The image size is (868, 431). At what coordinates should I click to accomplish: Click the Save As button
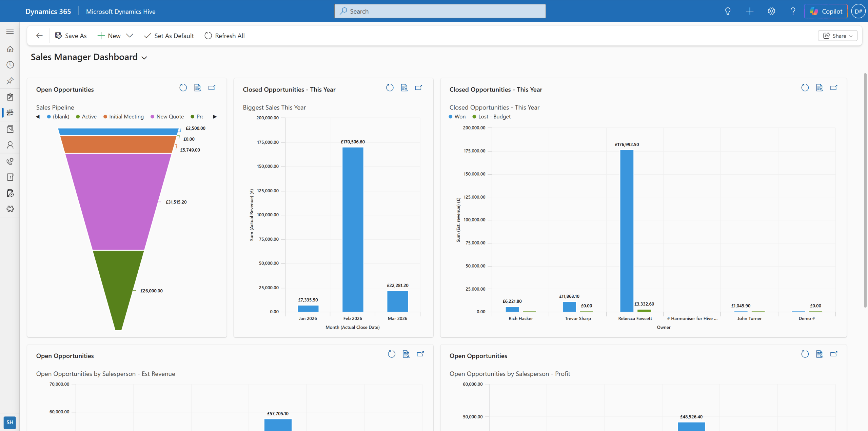tap(71, 36)
